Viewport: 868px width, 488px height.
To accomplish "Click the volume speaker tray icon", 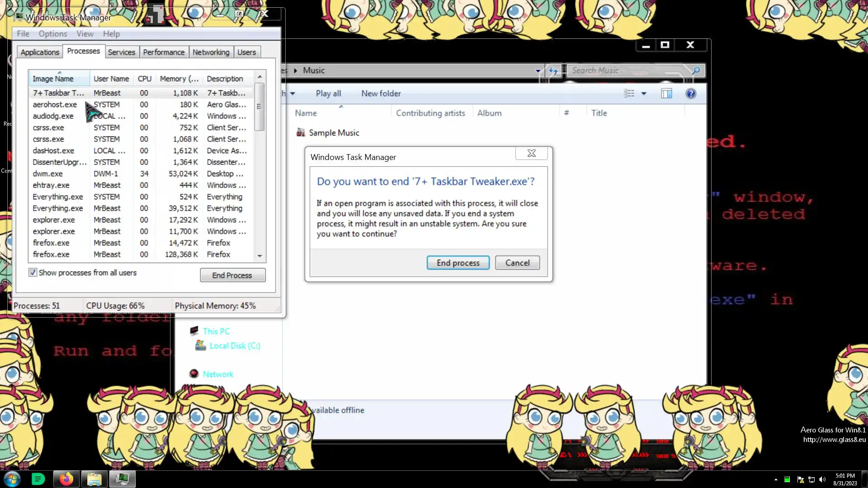I will [822, 479].
